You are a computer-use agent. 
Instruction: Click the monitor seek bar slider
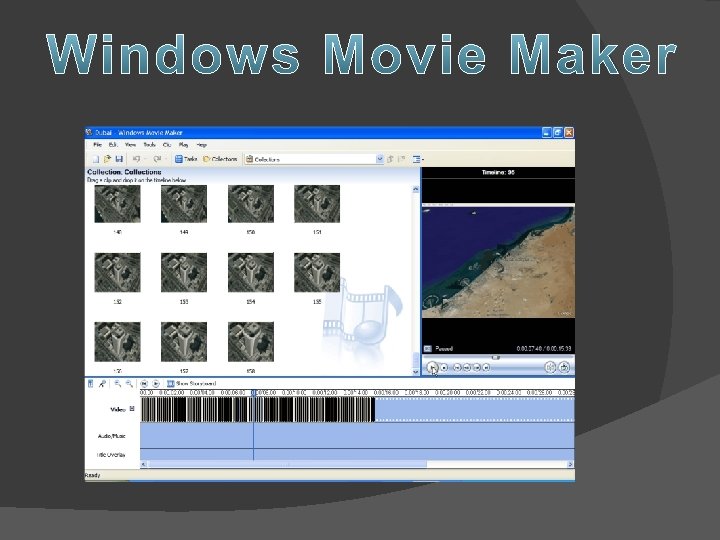click(x=495, y=357)
